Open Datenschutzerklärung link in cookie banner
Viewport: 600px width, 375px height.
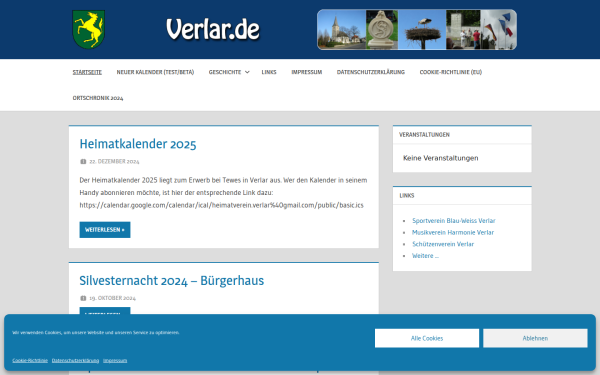click(x=75, y=360)
